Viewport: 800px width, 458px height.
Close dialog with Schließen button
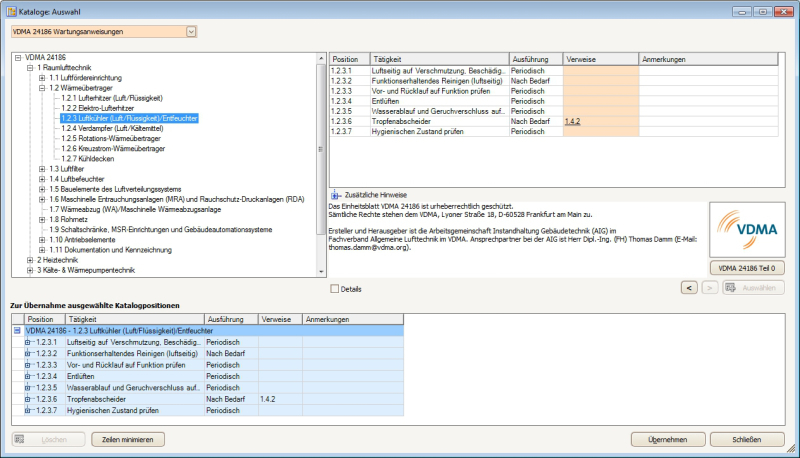click(x=747, y=440)
